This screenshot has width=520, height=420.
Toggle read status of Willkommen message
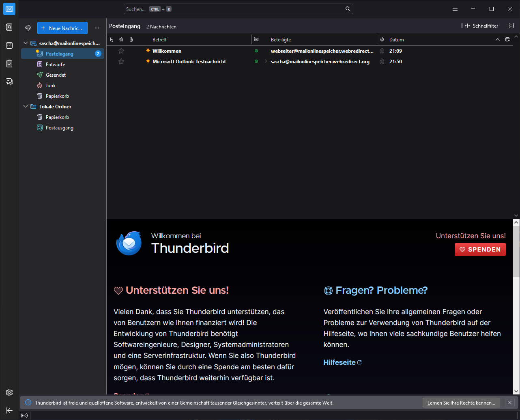pyautogui.click(x=256, y=51)
